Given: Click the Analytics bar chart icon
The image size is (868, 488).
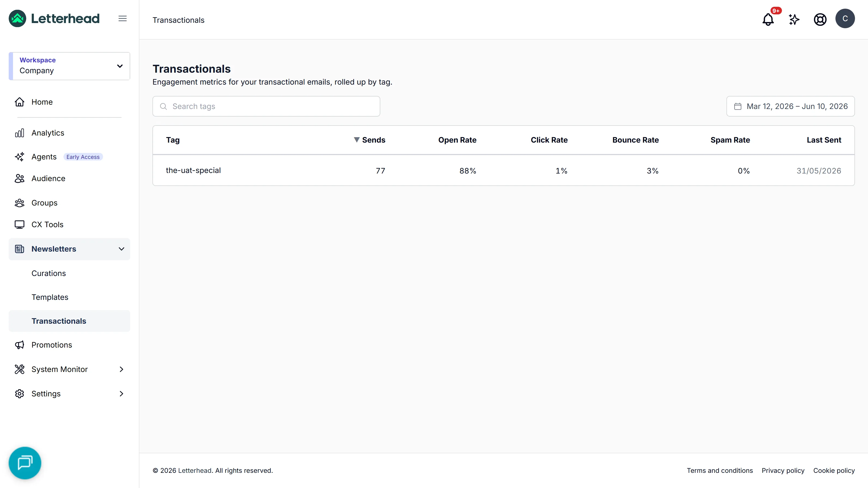Looking at the screenshot, I should point(20,133).
